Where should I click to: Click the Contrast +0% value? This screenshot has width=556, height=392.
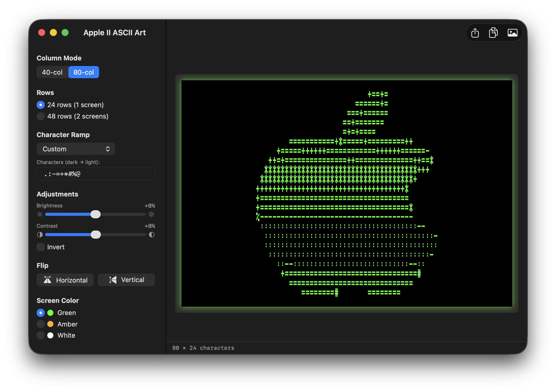point(150,226)
